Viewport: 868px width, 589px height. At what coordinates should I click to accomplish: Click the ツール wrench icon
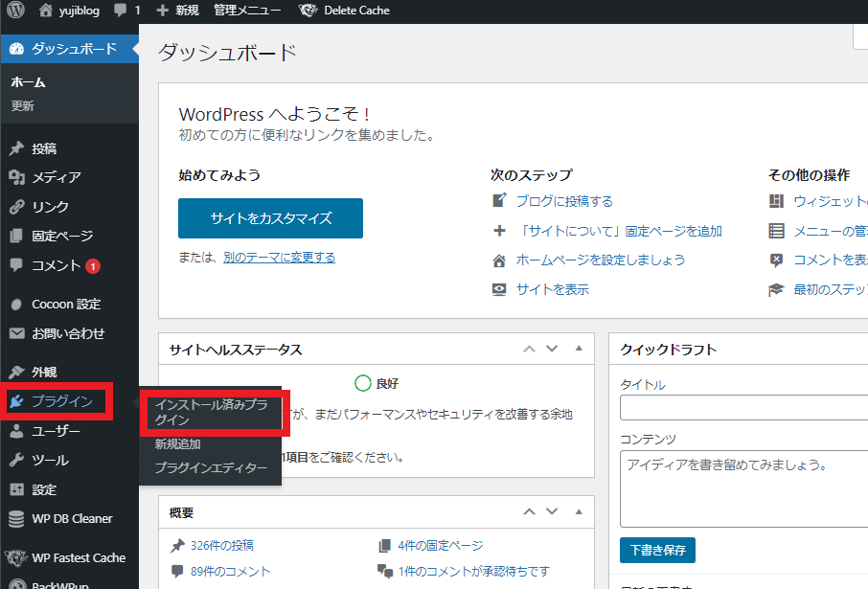click(x=16, y=460)
